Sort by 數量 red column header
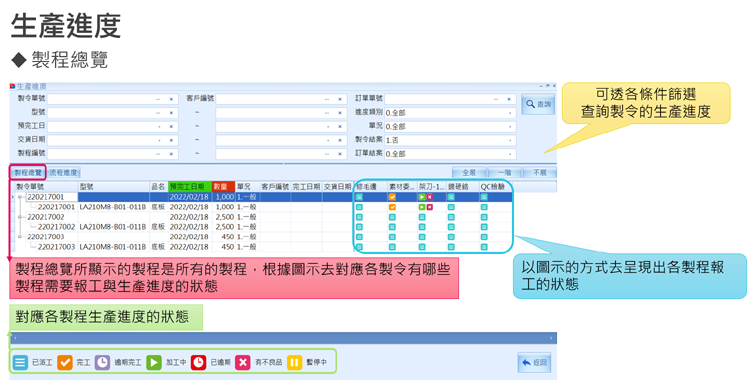The width and height of the screenshot is (750, 385). tap(223, 187)
